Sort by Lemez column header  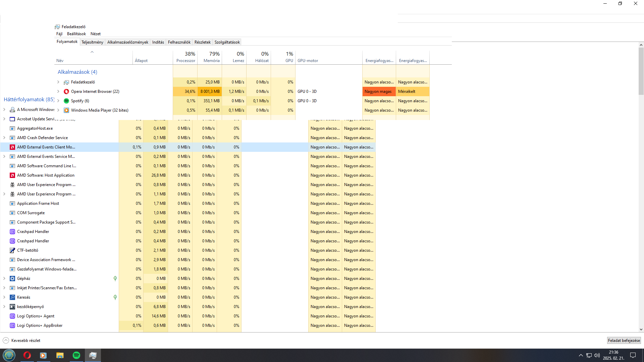point(234,57)
